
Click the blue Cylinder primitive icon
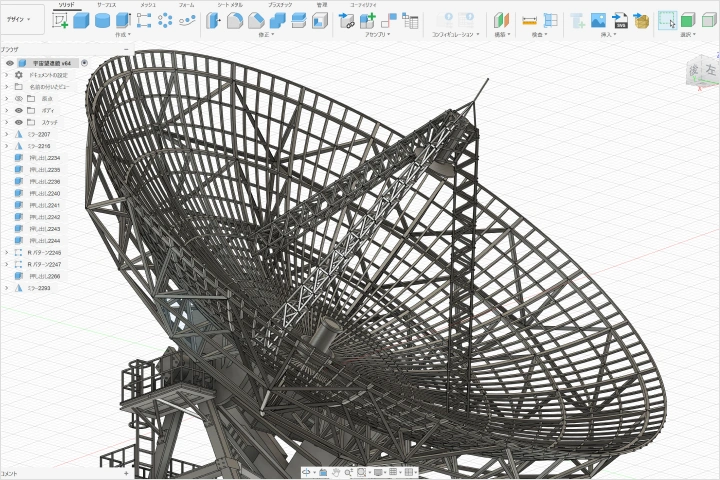coord(102,21)
